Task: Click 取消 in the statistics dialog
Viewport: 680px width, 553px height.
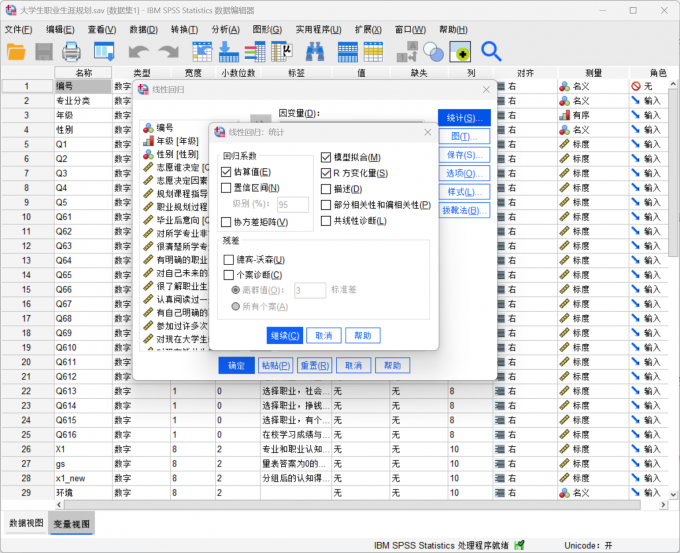Action: click(x=324, y=336)
